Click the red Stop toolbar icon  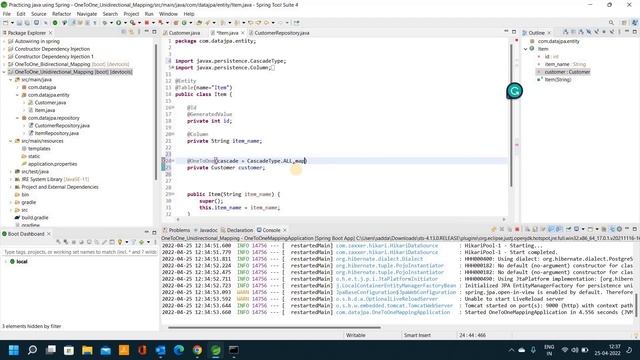click(x=147, y=23)
